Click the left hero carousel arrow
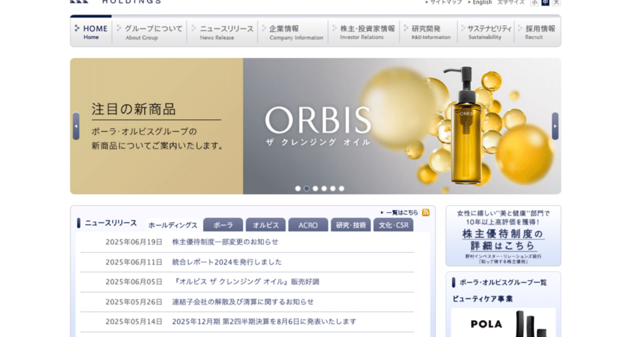The image size is (644, 337). [75, 126]
